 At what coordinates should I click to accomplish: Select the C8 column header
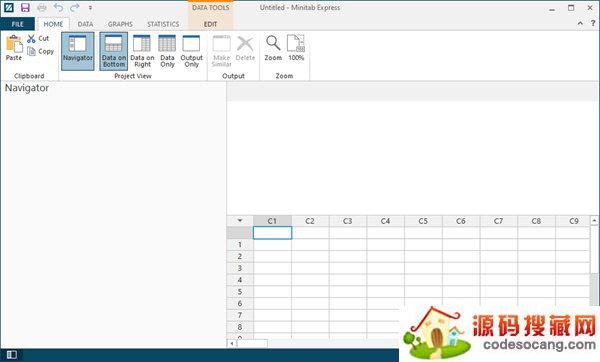point(536,221)
